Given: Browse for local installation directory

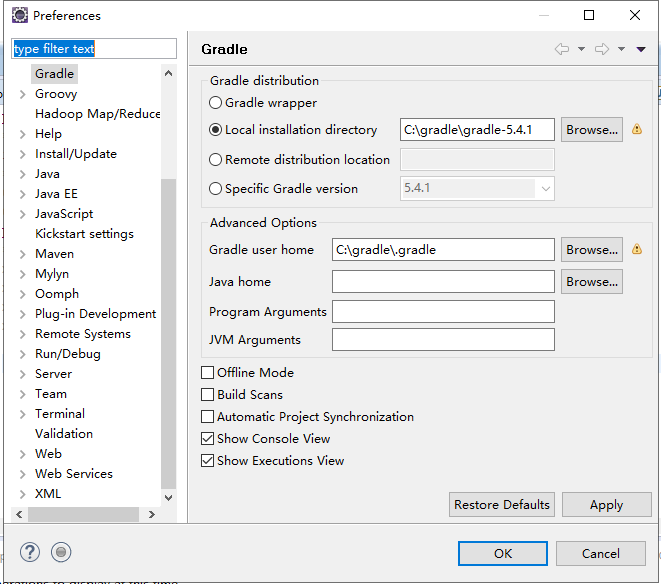Looking at the screenshot, I should tap(592, 129).
